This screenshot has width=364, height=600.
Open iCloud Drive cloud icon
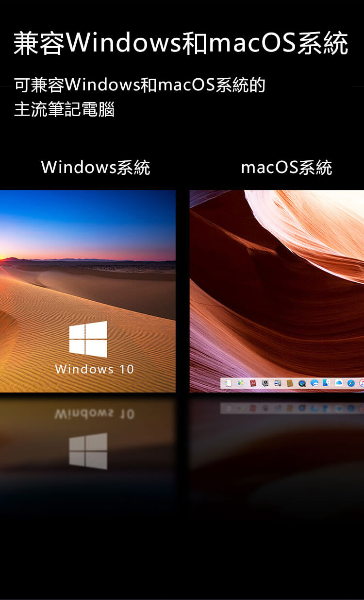coord(339,384)
